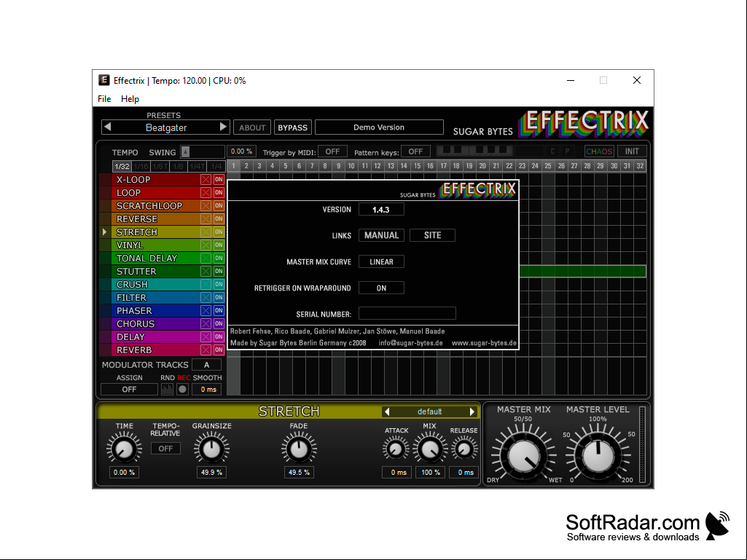This screenshot has width=747, height=560.
Task: Open the Modulator Tracks A selector
Action: tap(207, 365)
